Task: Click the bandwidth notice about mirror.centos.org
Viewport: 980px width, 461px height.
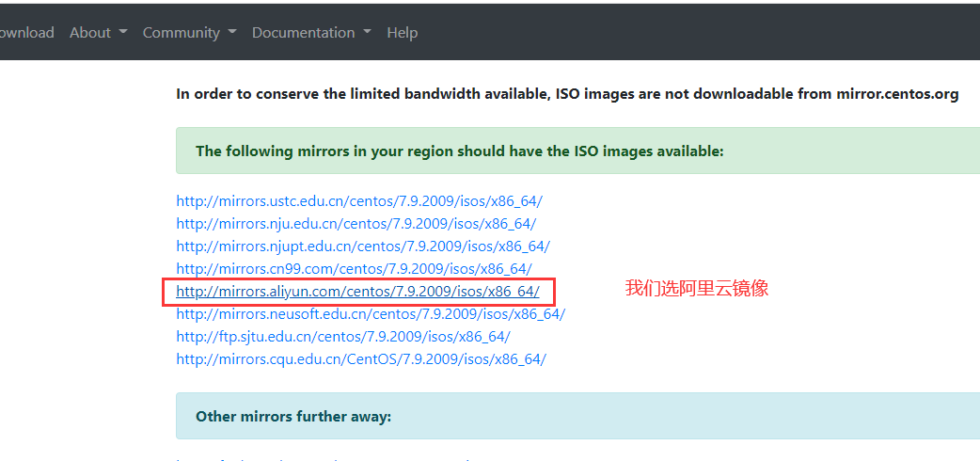Action: pyautogui.click(x=567, y=94)
